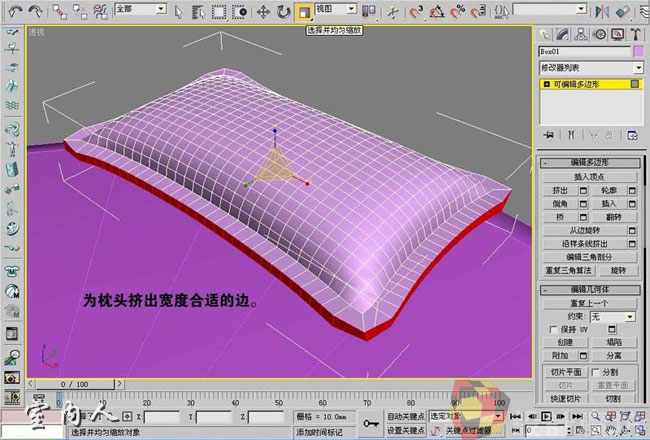650x440 pixels.
Task: Click the Redo arrow in the toolbar
Action: (x=35, y=11)
